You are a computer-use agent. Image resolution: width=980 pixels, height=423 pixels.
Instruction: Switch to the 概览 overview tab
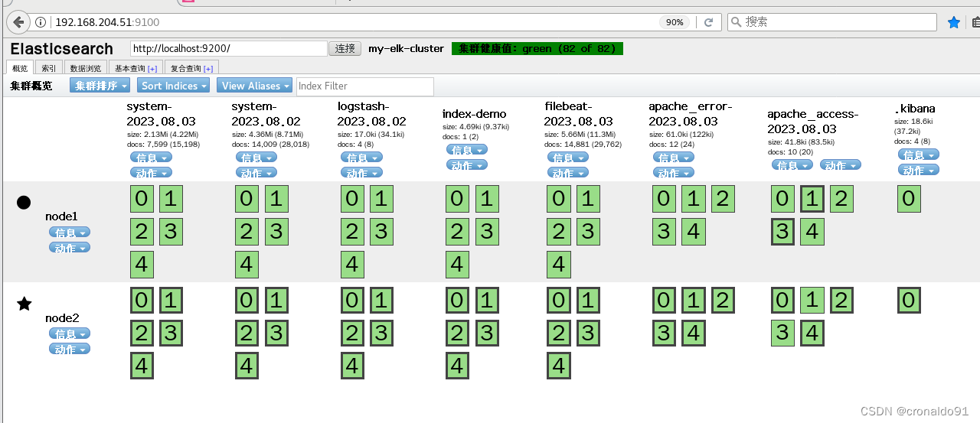(20, 68)
